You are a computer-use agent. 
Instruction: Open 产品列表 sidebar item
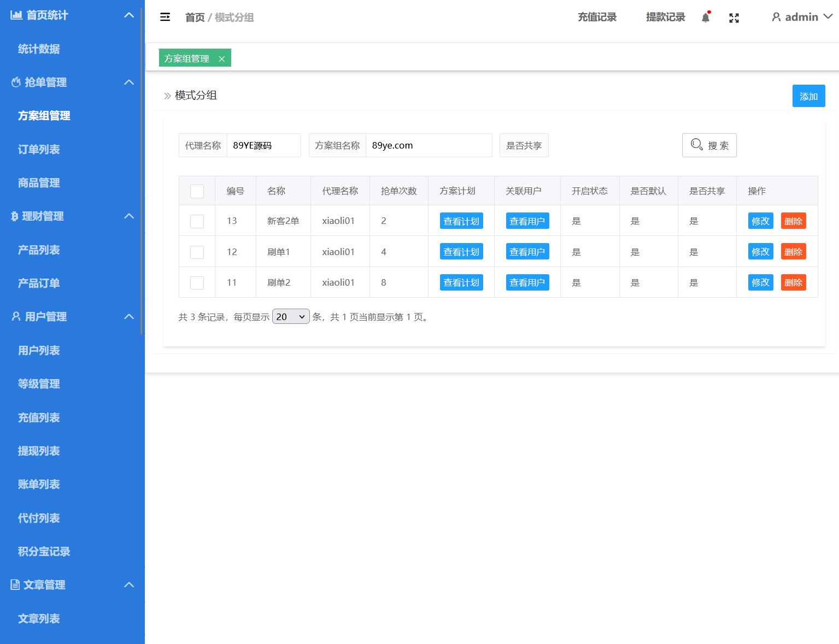[x=39, y=250]
